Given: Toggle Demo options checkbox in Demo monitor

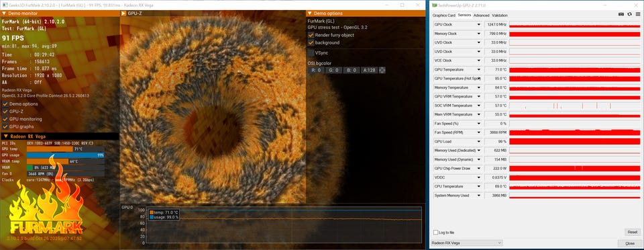Looking at the screenshot, I should (x=5, y=103).
